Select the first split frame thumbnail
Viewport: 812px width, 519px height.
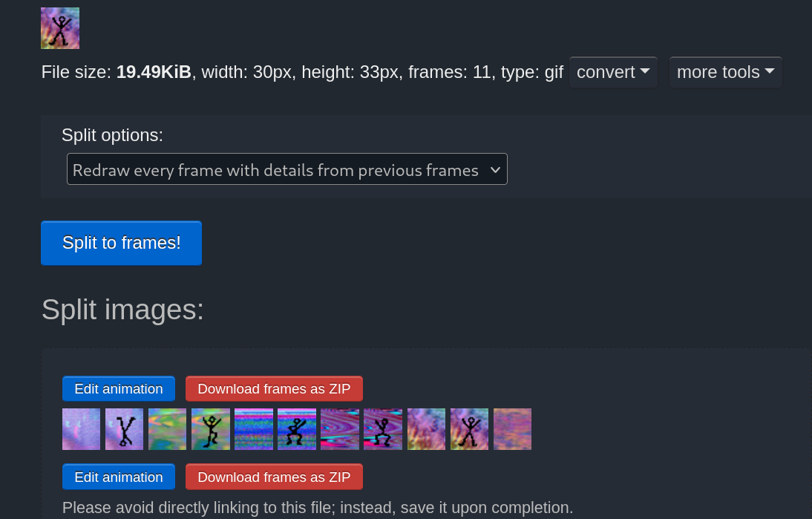[81, 428]
